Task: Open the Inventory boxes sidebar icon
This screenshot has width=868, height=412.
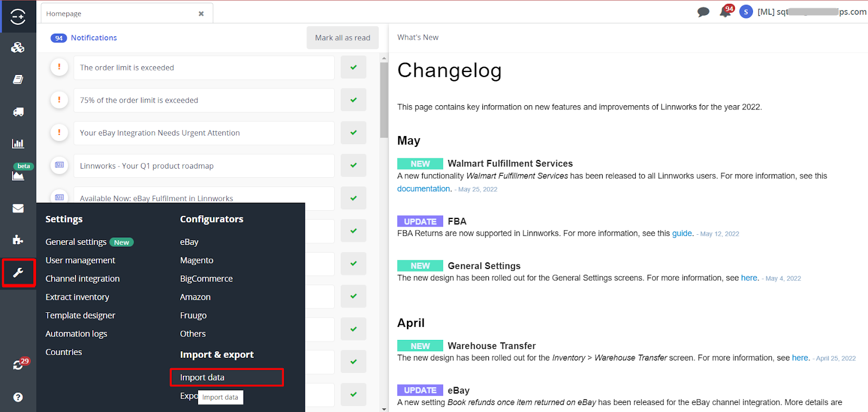Action: (18, 48)
